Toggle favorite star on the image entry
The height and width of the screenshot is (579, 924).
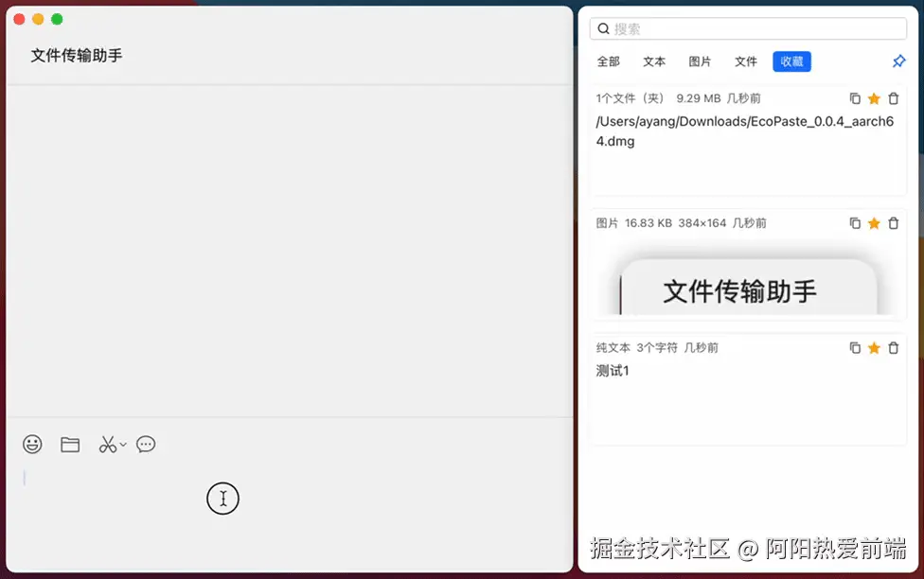(x=873, y=222)
